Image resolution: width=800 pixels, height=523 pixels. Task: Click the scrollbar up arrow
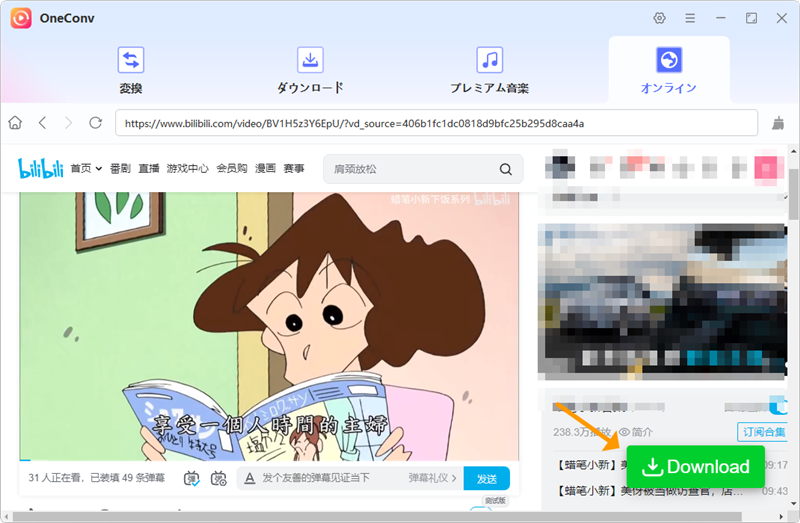[793, 151]
